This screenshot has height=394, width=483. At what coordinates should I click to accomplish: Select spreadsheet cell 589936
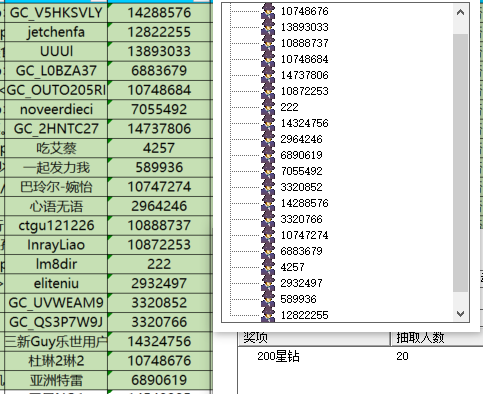[160, 167]
